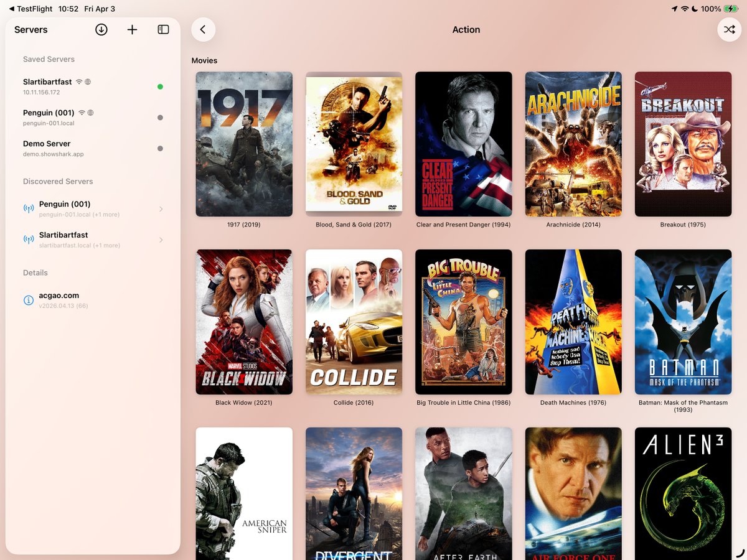
Task: Open the Alien 3 poster
Action: click(683, 493)
